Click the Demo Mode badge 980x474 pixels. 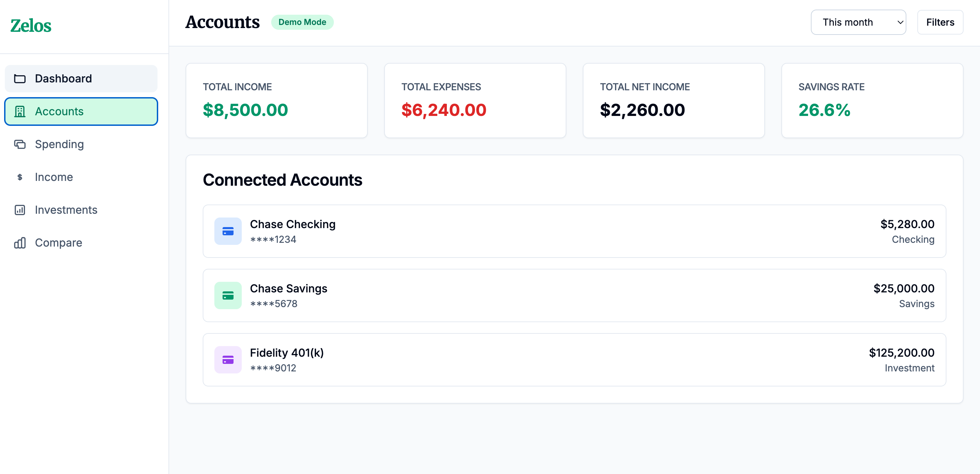[302, 23]
